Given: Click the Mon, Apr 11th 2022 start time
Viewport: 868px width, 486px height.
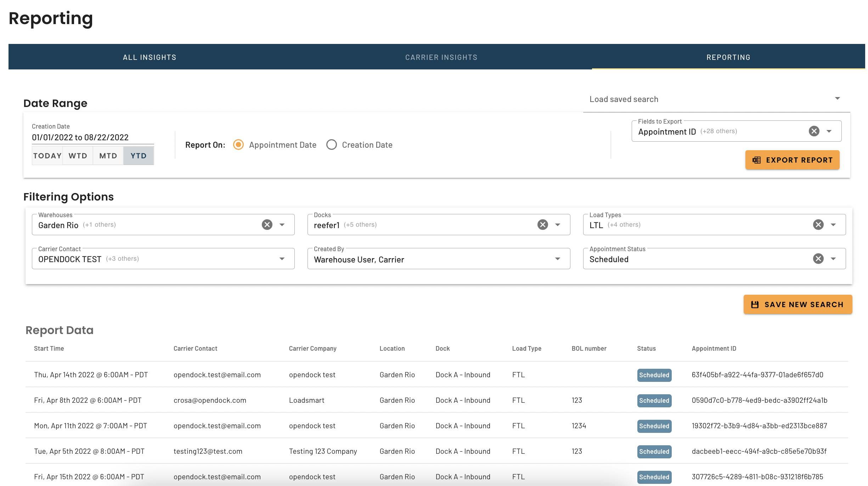Looking at the screenshot, I should 91,426.
